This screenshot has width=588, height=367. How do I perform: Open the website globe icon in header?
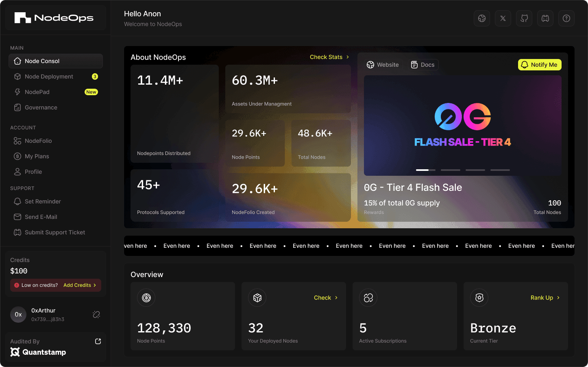pos(482,18)
